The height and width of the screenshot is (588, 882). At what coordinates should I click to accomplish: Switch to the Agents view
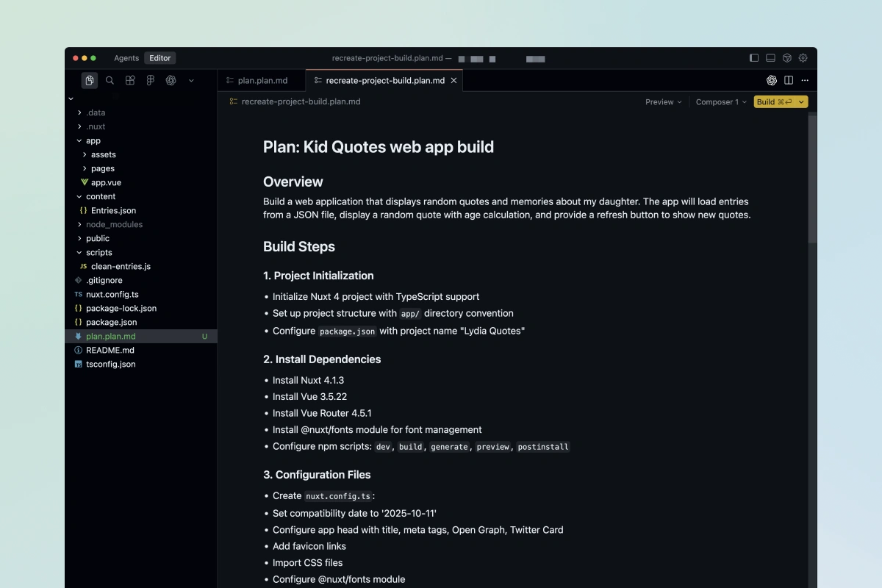click(126, 57)
